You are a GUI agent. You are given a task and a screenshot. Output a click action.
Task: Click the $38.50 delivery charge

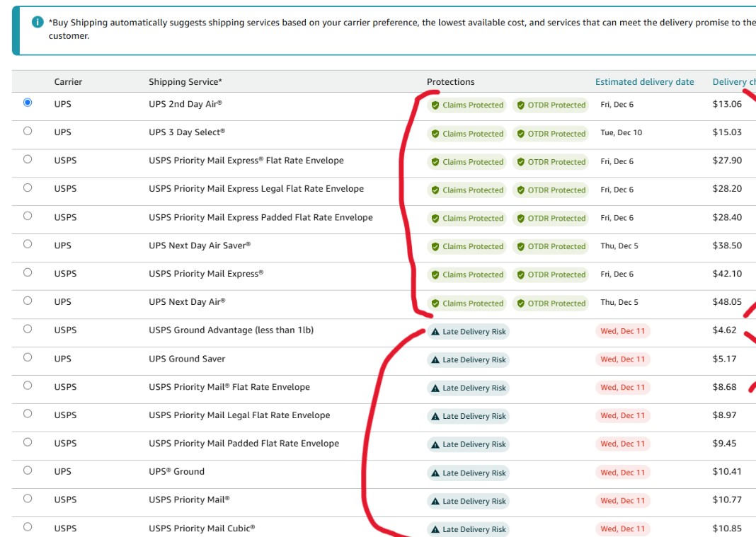point(727,246)
